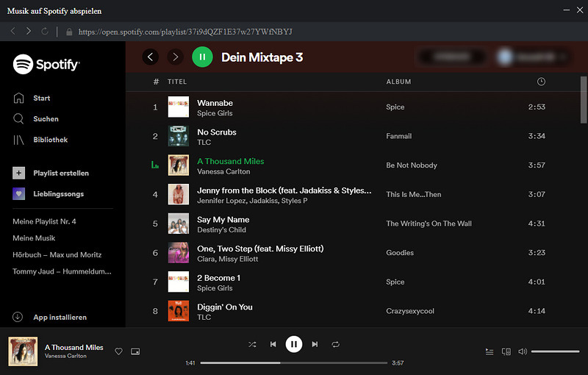Pause playback with white player button

(x=294, y=344)
